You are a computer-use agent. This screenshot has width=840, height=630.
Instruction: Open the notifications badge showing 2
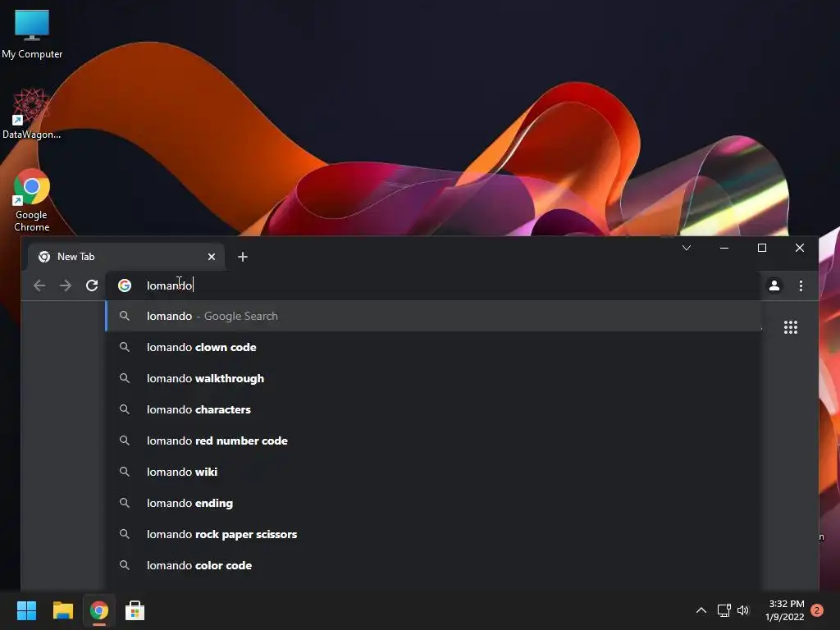point(817,610)
